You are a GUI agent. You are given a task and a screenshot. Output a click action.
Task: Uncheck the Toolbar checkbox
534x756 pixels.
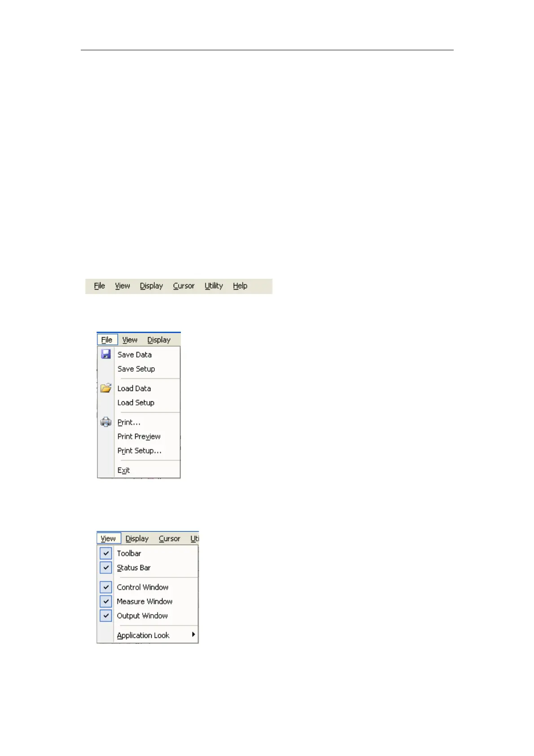pyautogui.click(x=106, y=553)
